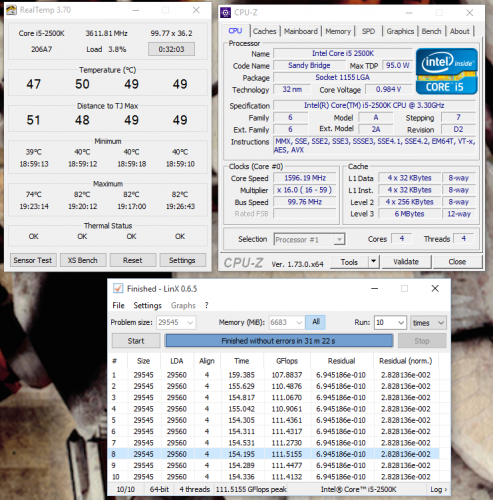Viewport: 493px width, 500px height.
Task: Open the Processor #1 selection dropdown
Action: [309, 239]
